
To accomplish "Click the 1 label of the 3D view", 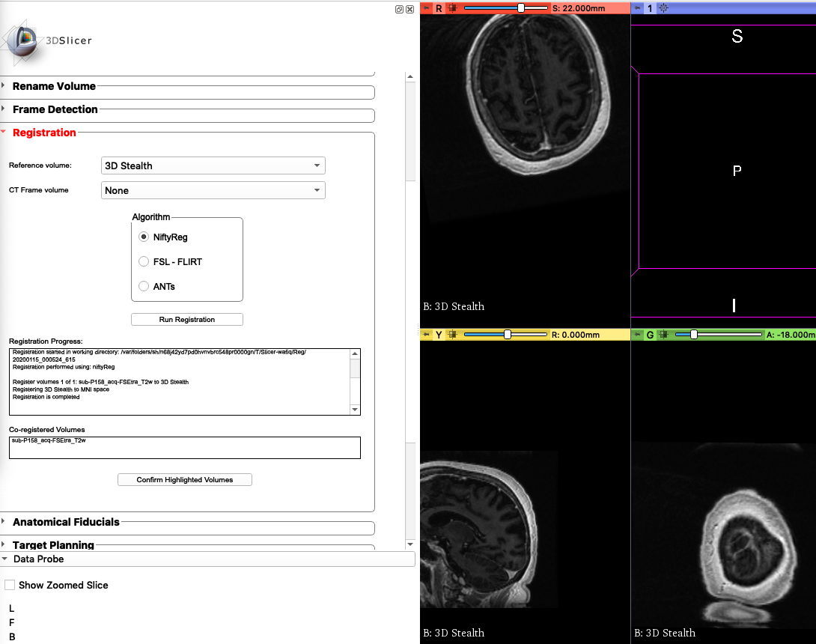I will (650, 8).
